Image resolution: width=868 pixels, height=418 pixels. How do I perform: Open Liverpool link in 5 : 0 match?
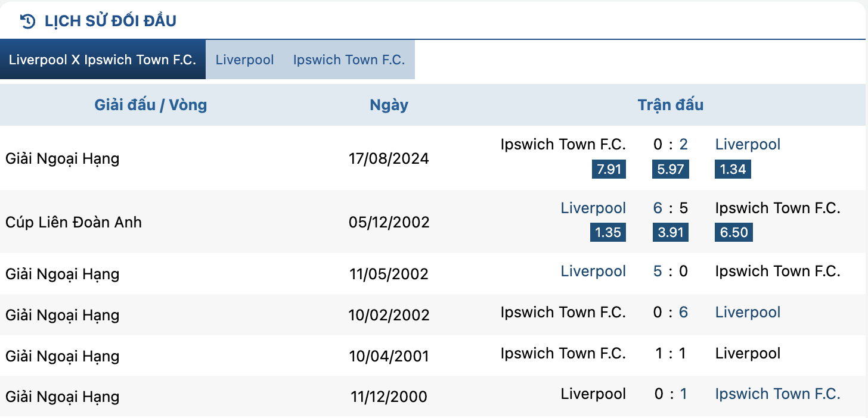click(x=593, y=271)
